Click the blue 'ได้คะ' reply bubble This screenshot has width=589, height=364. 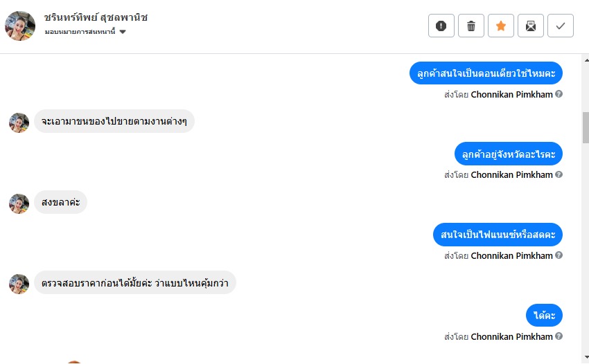[x=544, y=316]
